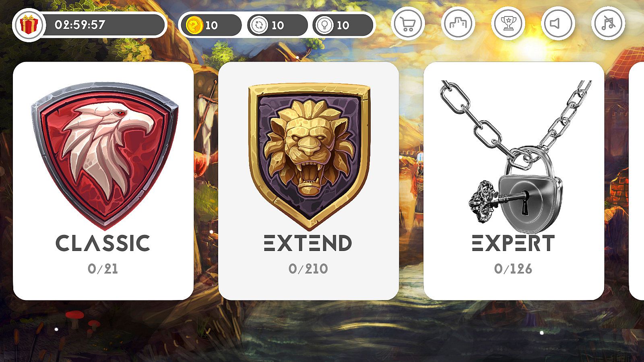Mute sound effects speaker icon

pyautogui.click(x=558, y=23)
